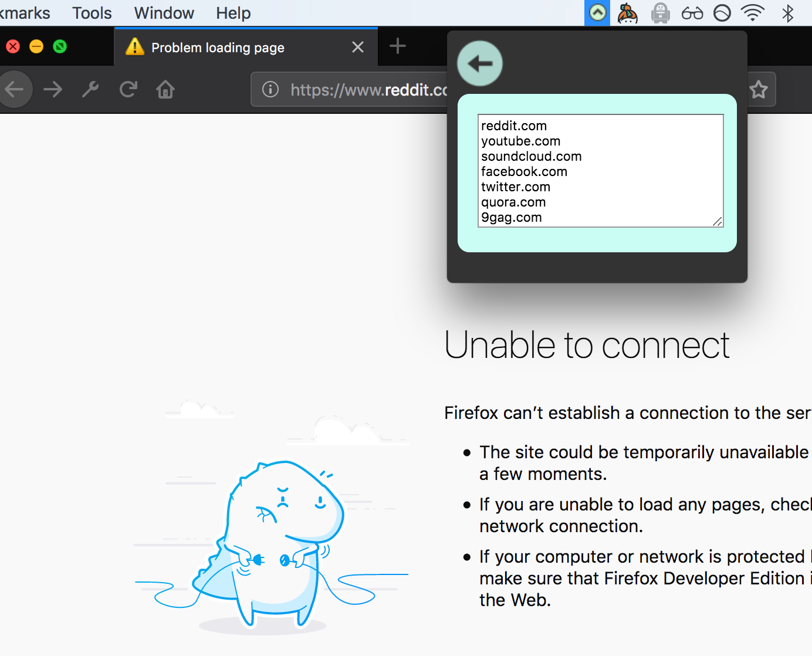Screen dimensions: 812x656
Task: Click the soundcloud.com line in the blocklist
Action: click(x=532, y=156)
